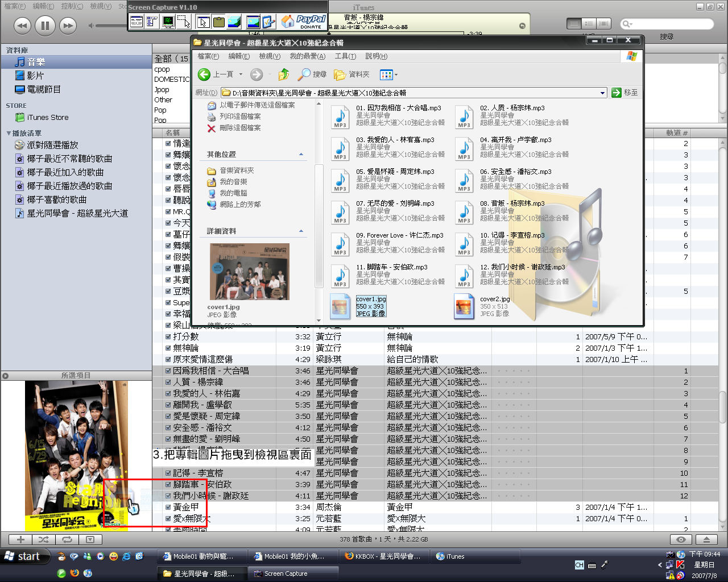Go up one folder level in Explorer

(284, 74)
